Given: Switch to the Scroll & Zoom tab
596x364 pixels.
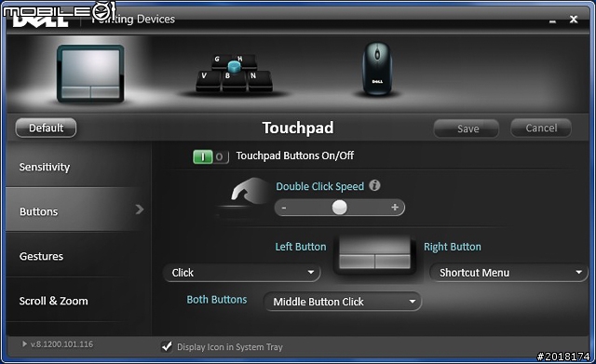Looking at the screenshot, I should (78, 300).
